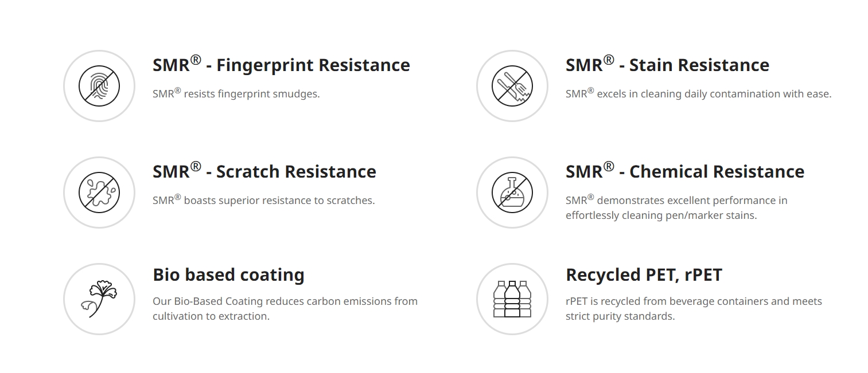The height and width of the screenshot is (373, 868).
Task: Click the crossed-out fork and knife icon
Action: point(512,86)
